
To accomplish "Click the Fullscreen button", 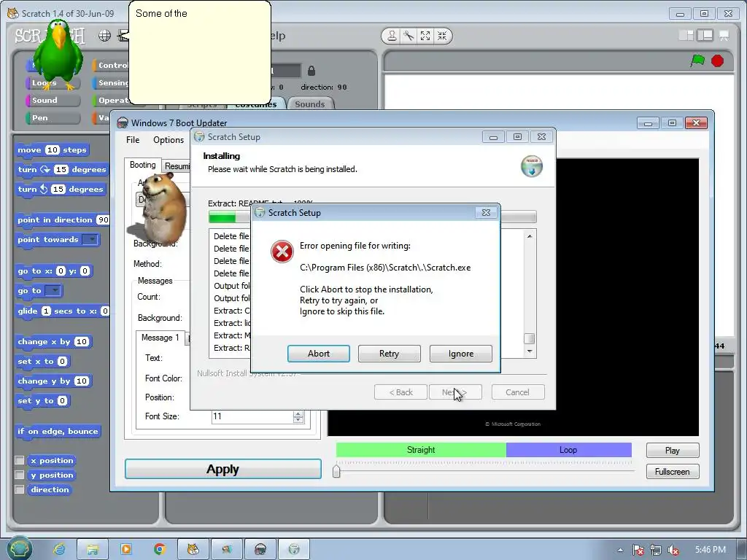I will [672, 472].
